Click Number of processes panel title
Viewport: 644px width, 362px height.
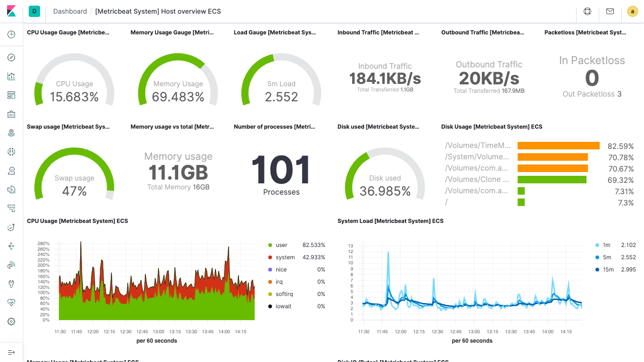tap(275, 127)
